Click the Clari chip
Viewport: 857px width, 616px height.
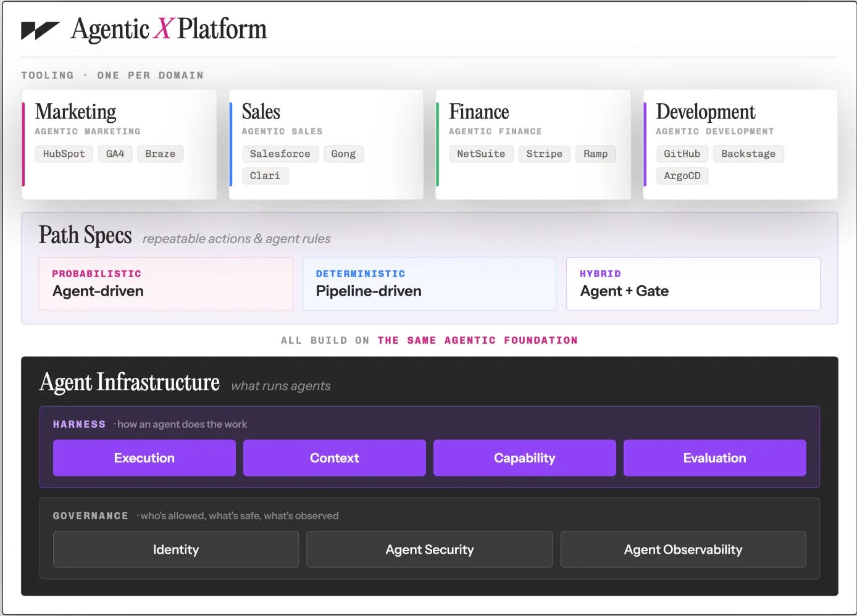265,176
